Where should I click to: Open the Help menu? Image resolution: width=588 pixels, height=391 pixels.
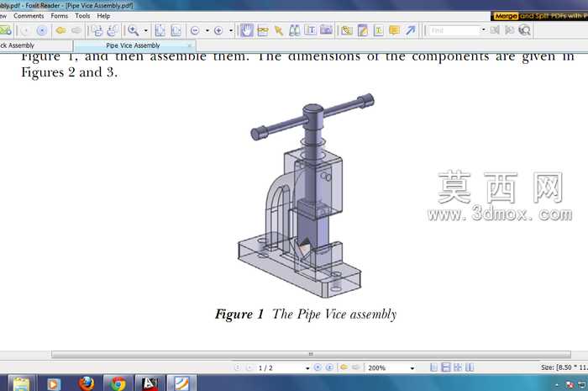pyautogui.click(x=103, y=16)
